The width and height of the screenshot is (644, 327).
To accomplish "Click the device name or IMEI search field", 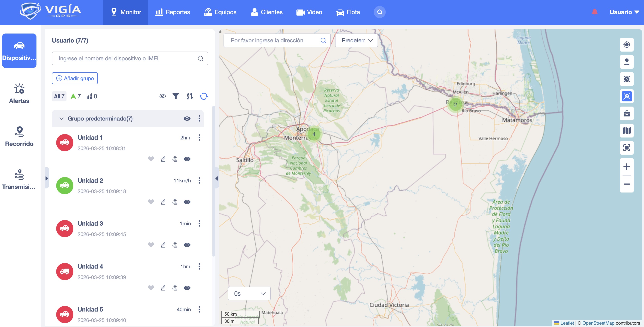I will tap(130, 58).
